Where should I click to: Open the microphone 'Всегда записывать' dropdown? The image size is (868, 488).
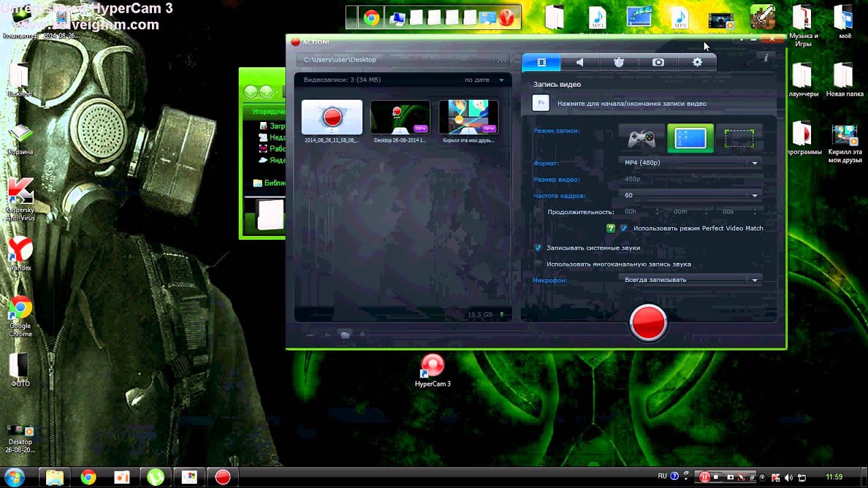(x=690, y=280)
